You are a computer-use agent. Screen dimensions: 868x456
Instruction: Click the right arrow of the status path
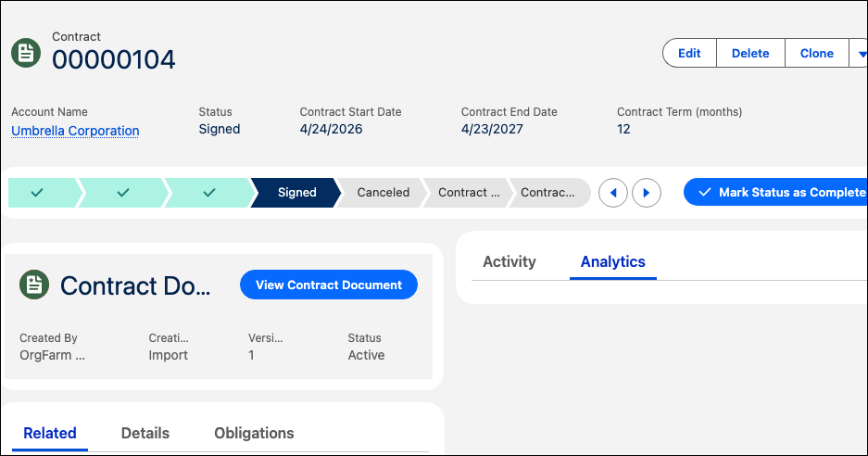point(647,193)
